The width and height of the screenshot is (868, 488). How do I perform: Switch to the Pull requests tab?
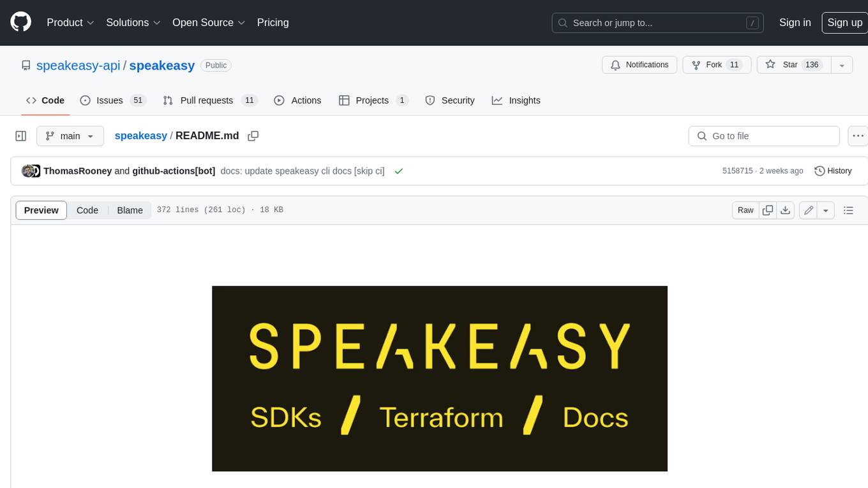[x=209, y=100]
